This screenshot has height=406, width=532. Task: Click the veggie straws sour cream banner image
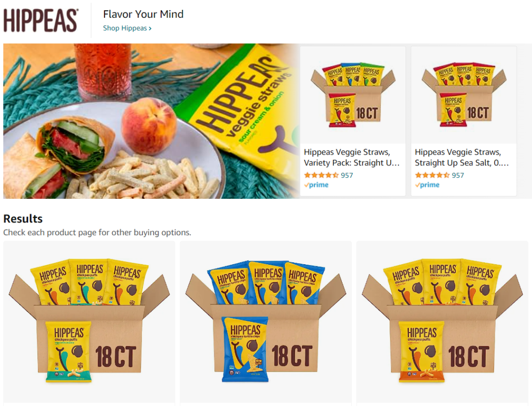(x=151, y=121)
